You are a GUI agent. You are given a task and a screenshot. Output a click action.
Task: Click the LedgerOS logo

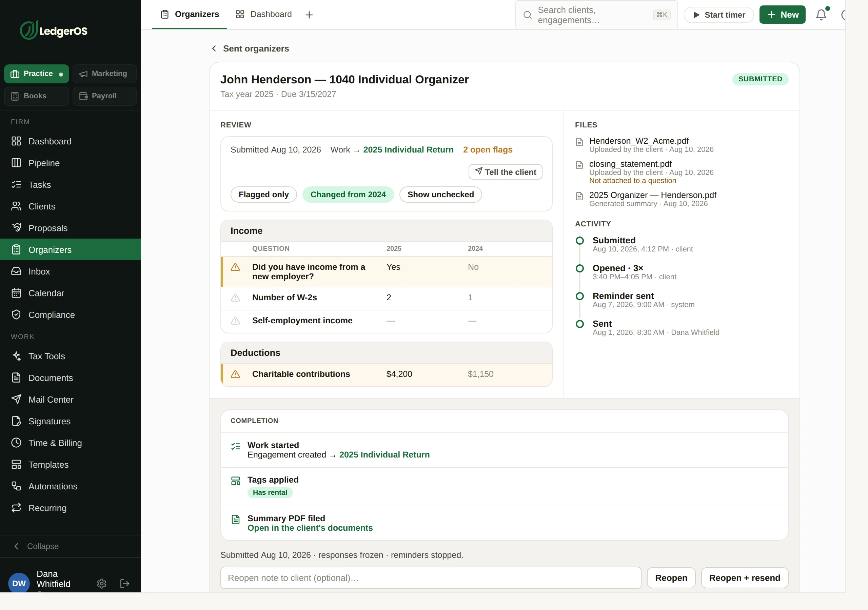53,30
